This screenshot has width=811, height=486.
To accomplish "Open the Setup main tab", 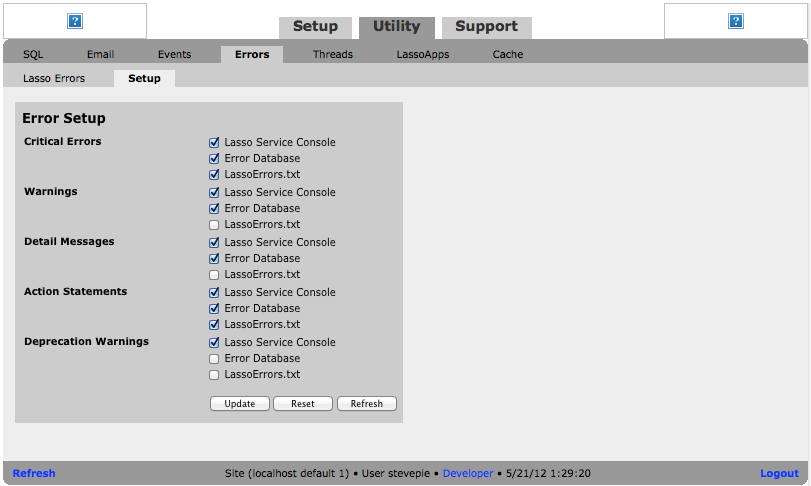I will tap(315, 27).
